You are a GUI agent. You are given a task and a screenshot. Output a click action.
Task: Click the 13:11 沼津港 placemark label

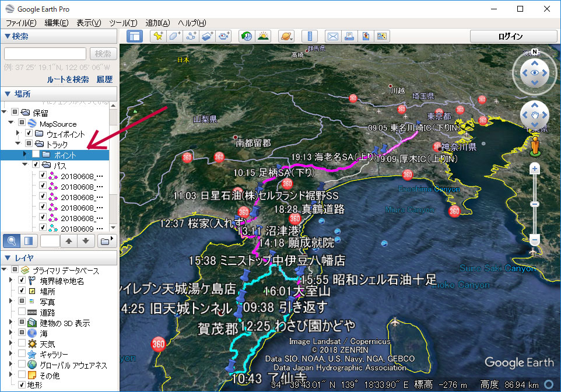[x=268, y=231]
